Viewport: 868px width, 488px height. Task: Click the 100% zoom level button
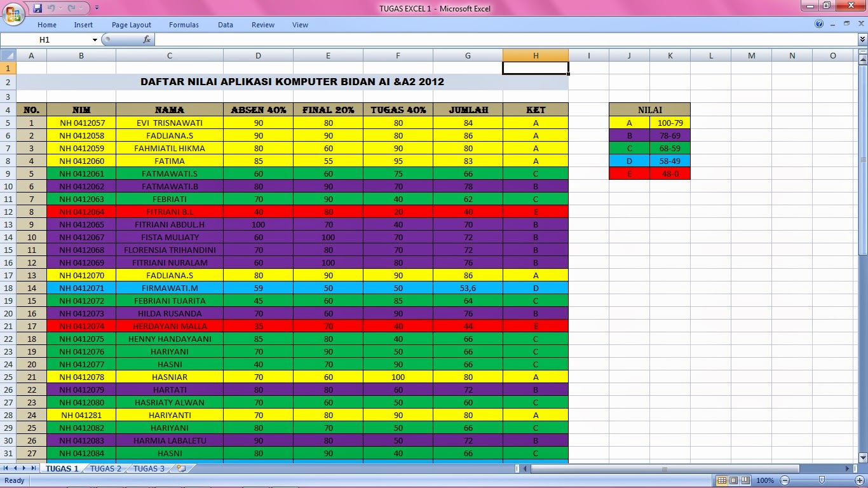(x=765, y=480)
